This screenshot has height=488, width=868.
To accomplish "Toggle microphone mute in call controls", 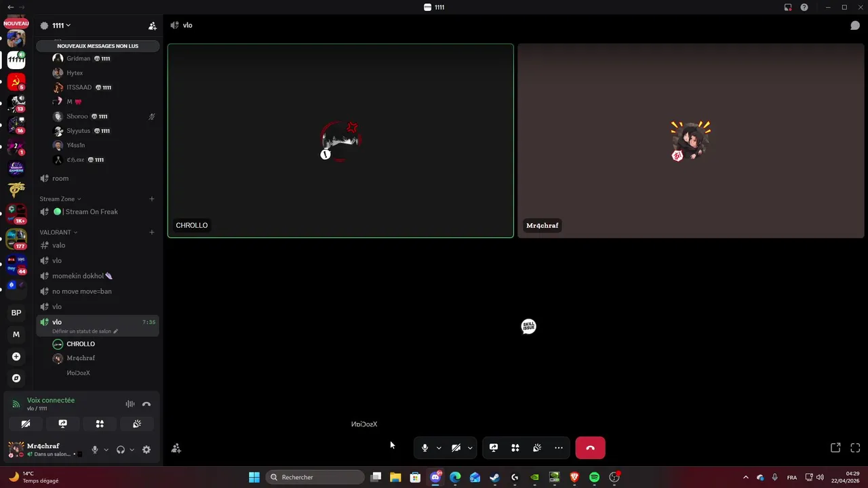I will click(x=425, y=448).
